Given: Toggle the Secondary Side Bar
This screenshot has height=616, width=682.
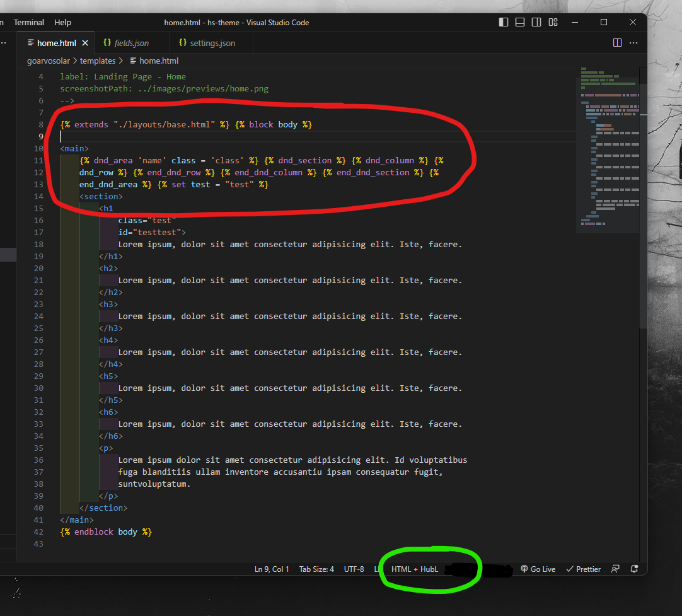Looking at the screenshot, I should 536,22.
